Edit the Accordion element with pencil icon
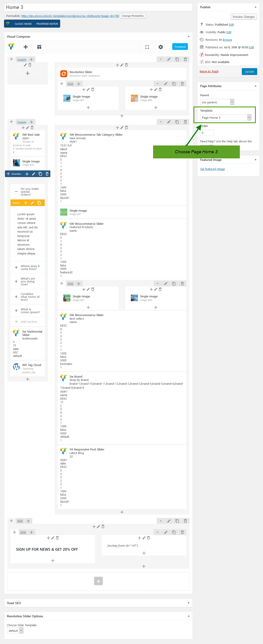Image resolution: width=263 pixels, height=644 pixels. 33,174
